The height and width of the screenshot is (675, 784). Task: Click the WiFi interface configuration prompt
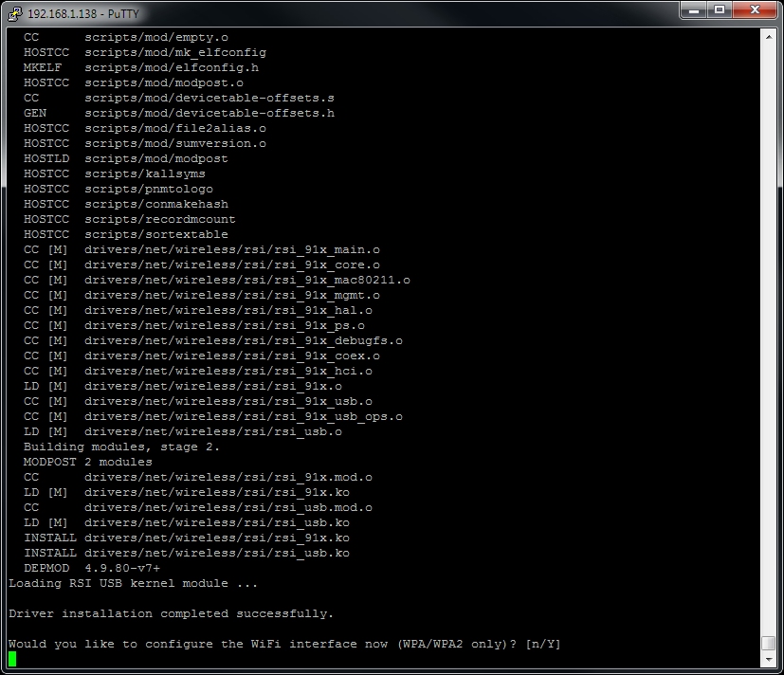pyautogui.click(x=284, y=644)
